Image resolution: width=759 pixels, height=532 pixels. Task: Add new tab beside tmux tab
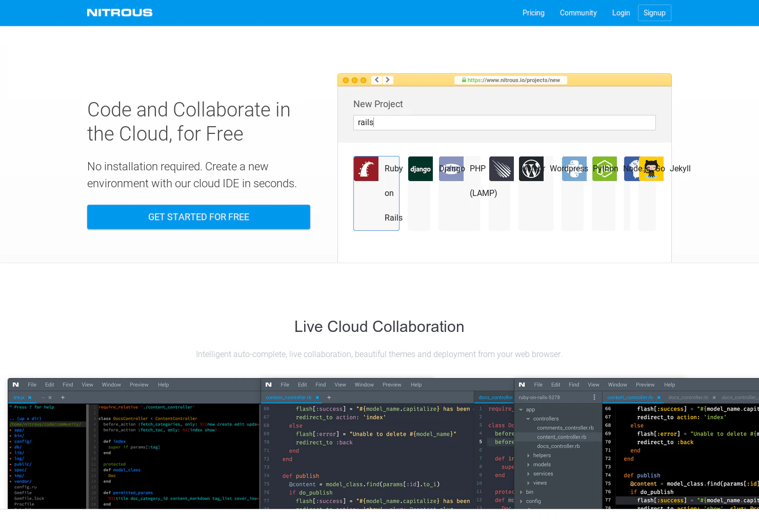pyautogui.click(x=63, y=398)
